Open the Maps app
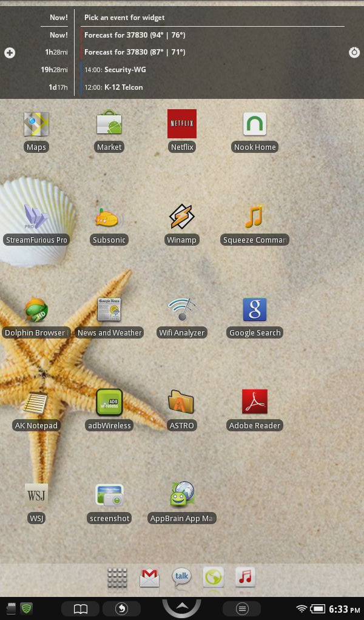 point(36,124)
